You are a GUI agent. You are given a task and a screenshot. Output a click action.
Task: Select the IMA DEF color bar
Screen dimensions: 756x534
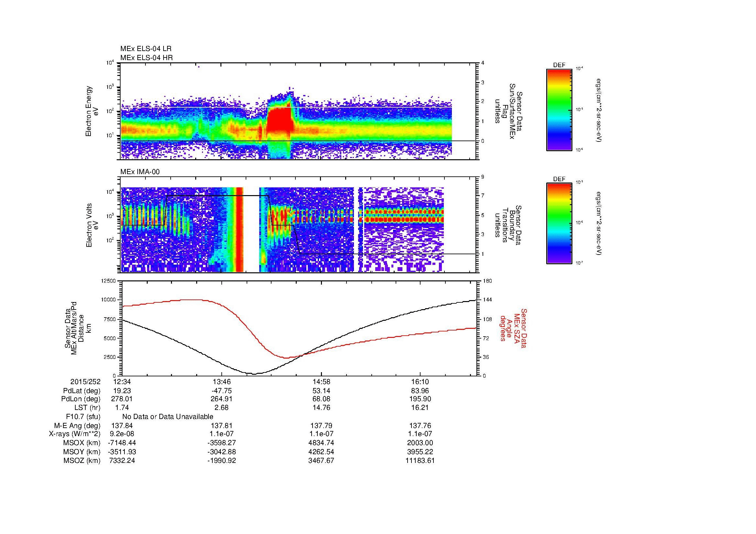pos(559,224)
